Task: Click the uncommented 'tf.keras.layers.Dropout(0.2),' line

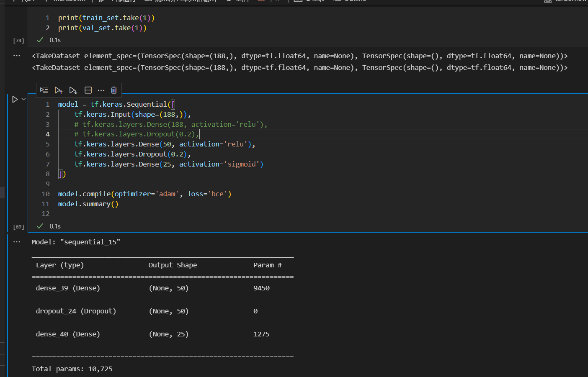Action: 132,154
